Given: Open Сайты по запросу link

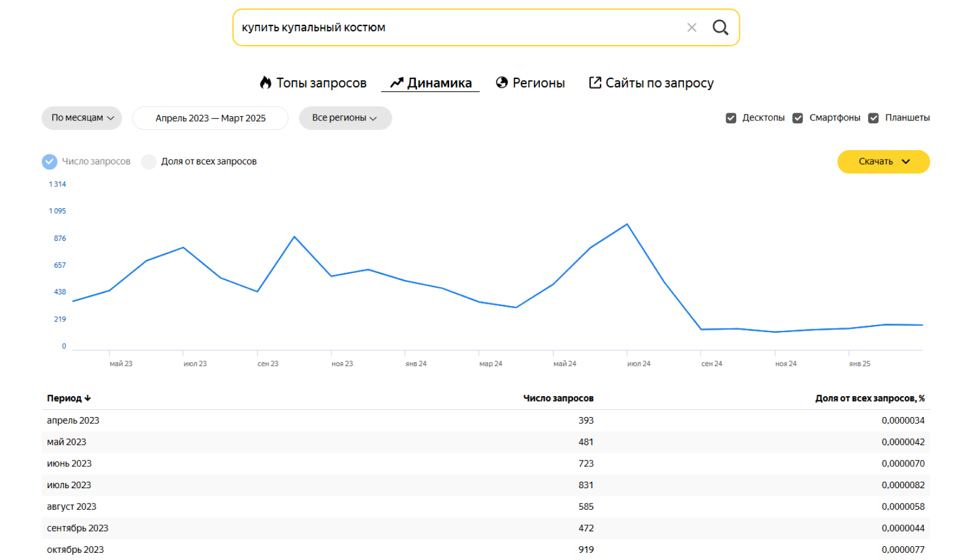Looking at the screenshot, I should (659, 83).
